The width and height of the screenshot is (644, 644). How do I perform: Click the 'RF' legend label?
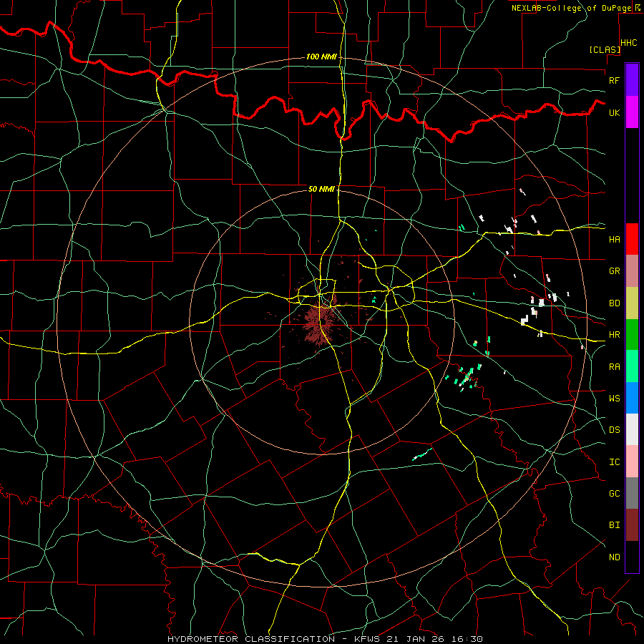(614, 80)
